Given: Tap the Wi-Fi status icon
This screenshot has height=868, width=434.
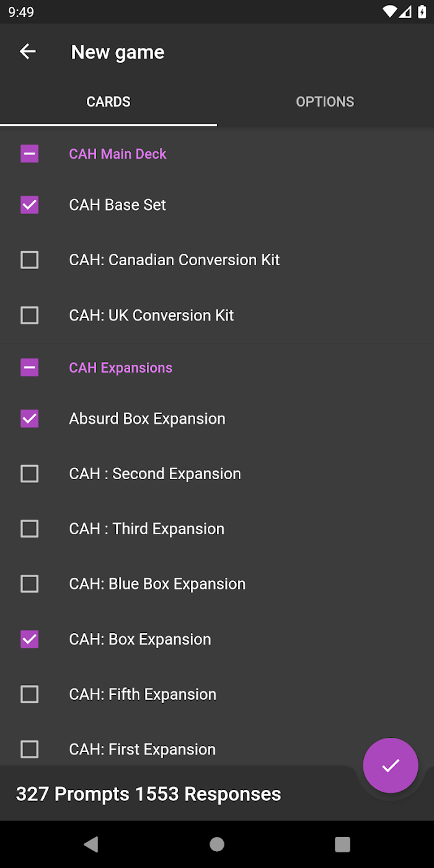Looking at the screenshot, I should [x=389, y=12].
